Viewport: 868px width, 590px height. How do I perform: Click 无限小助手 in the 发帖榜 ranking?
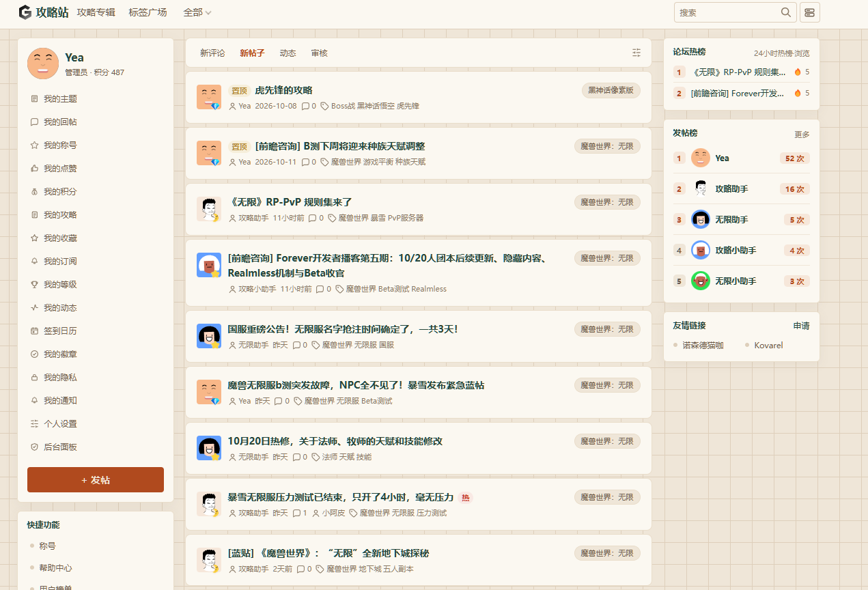pyautogui.click(x=736, y=281)
